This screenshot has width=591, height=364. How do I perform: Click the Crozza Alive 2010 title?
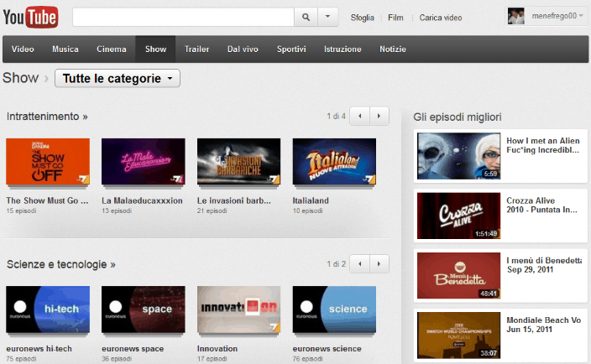coord(541,205)
